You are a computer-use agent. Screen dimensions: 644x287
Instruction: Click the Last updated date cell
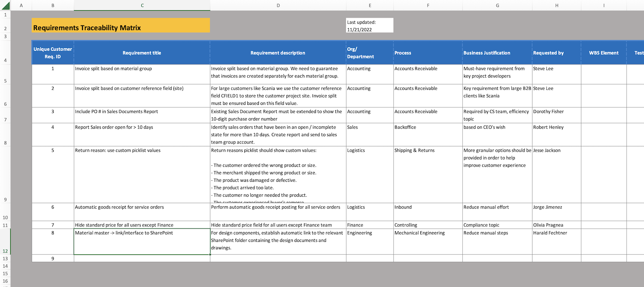pyautogui.click(x=370, y=25)
